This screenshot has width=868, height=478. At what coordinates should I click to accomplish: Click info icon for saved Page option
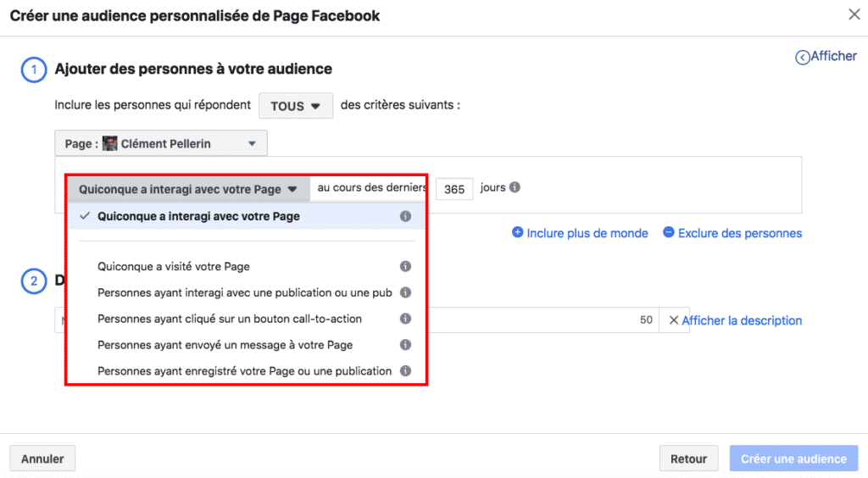click(x=405, y=371)
